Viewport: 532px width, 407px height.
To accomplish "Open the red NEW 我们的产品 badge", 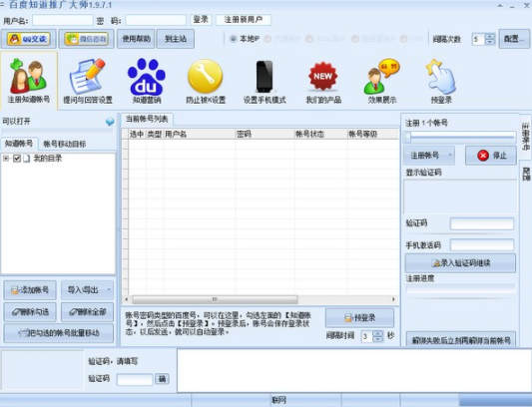I will click(x=323, y=76).
